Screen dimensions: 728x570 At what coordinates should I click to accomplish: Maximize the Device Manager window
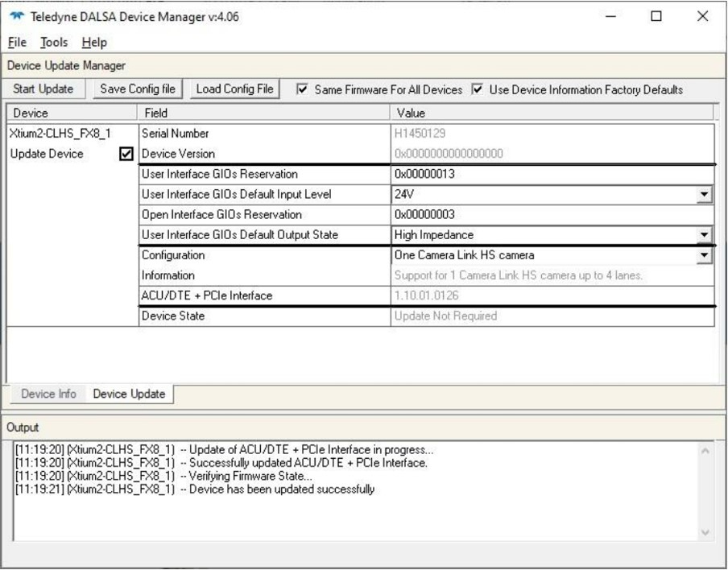click(656, 16)
